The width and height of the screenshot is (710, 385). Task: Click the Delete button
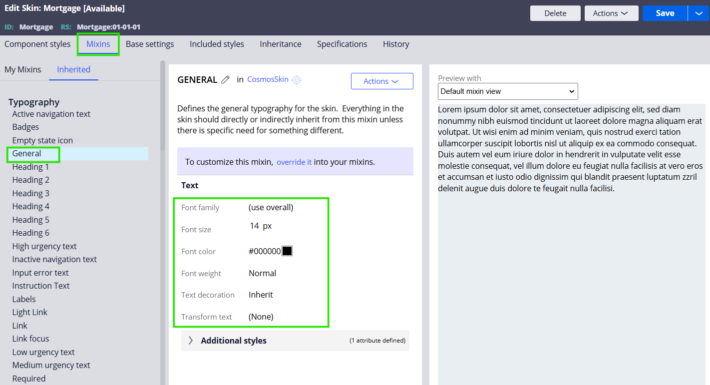(x=555, y=13)
